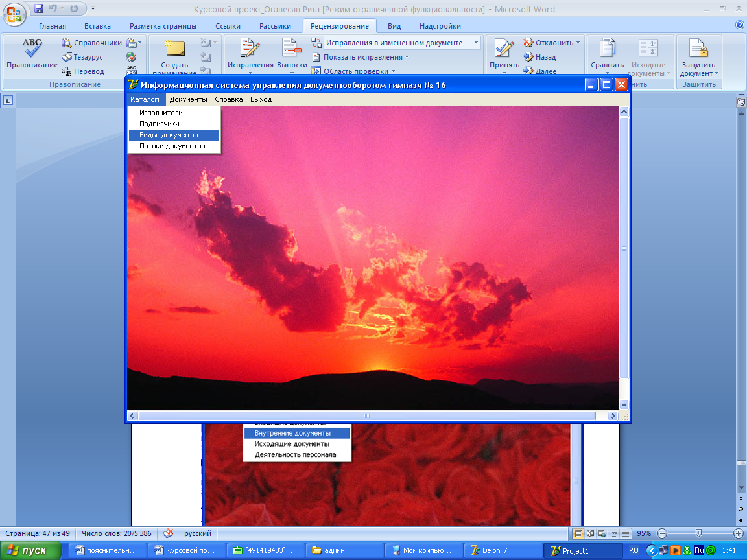The height and width of the screenshot is (560, 747).
Task: Open the Надстройки ribbon tab
Action: tap(440, 26)
